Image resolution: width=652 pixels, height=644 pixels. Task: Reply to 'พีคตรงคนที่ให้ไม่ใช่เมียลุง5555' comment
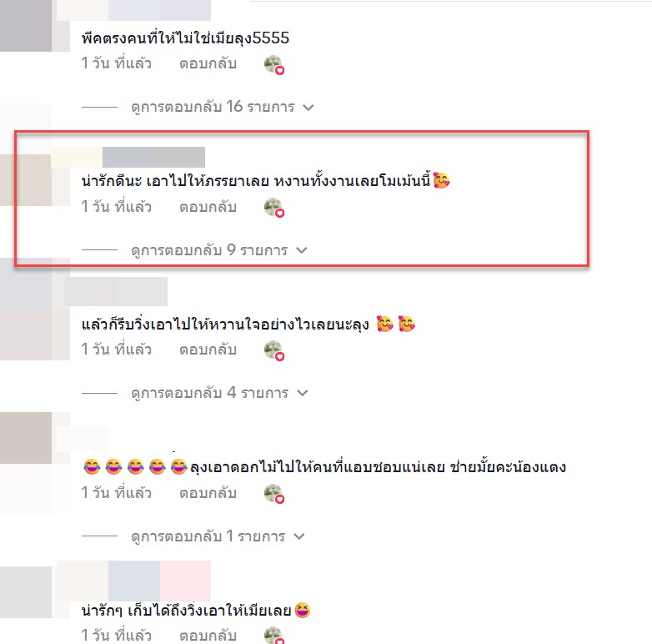208,63
